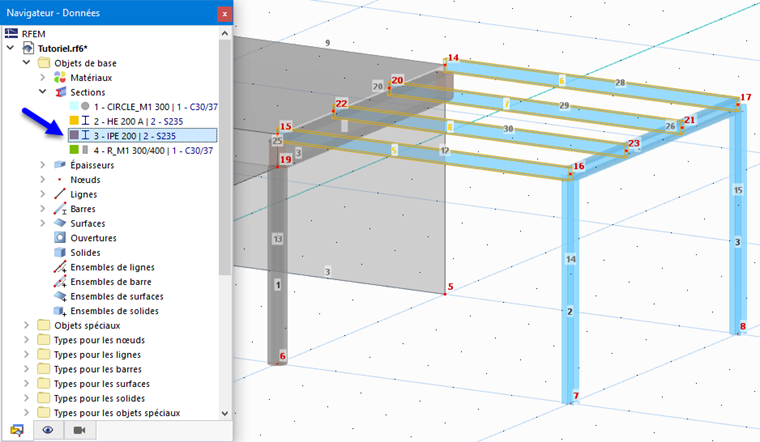Click the Ensembles de surfaces icon
Screen dimensions: 760x442
60,296
